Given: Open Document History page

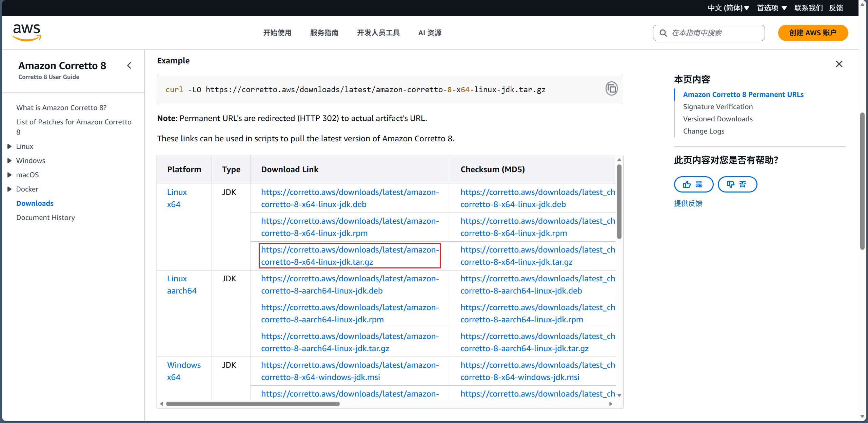Looking at the screenshot, I should coord(45,218).
